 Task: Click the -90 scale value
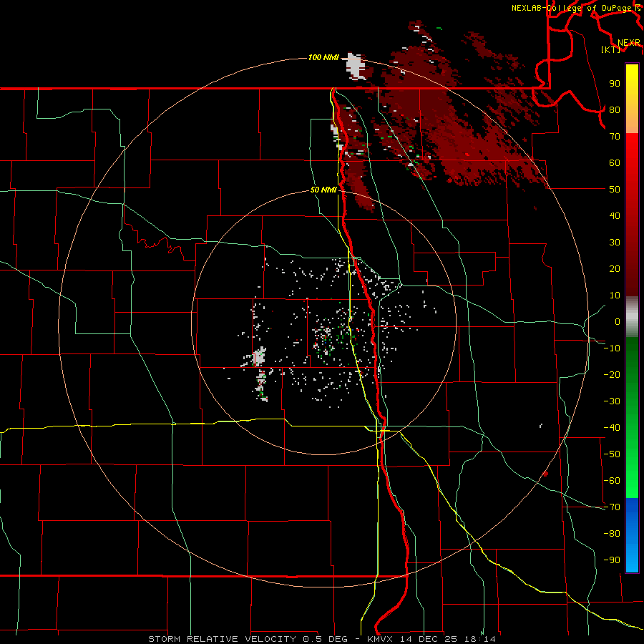pyautogui.click(x=612, y=560)
